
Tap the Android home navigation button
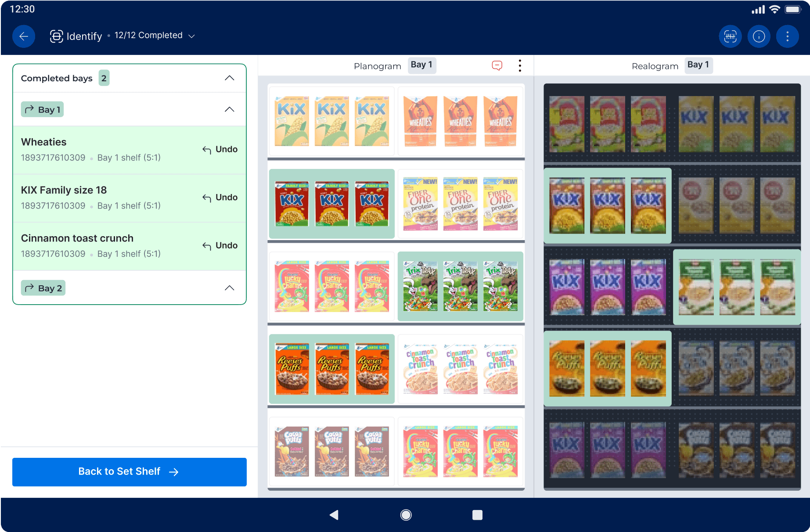pos(406,515)
